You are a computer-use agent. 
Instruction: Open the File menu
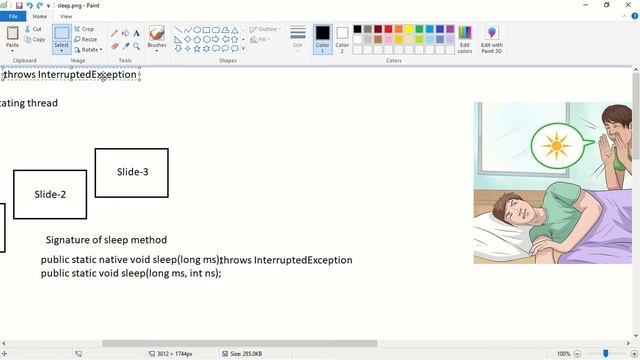pyautogui.click(x=13, y=16)
